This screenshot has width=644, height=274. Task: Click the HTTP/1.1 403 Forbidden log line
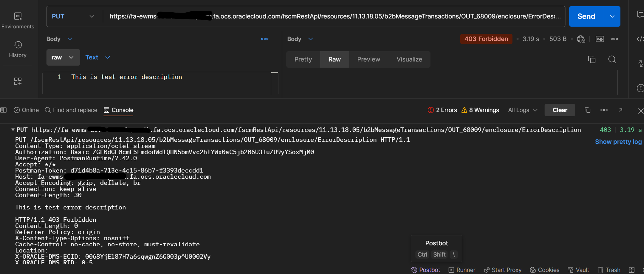tap(56, 220)
